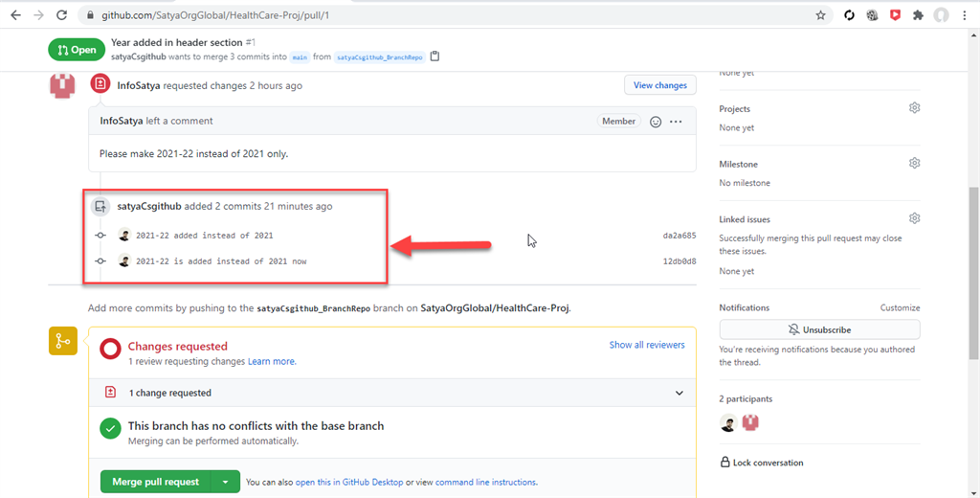Image resolution: width=980 pixels, height=498 pixels.
Task: Open the Learn more link
Action: (272, 362)
